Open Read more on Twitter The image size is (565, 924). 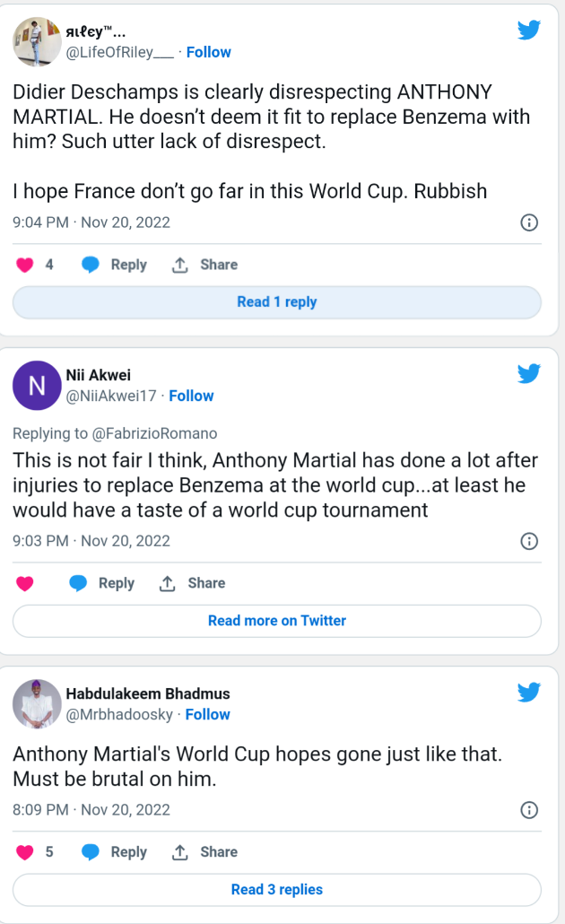(x=276, y=621)
